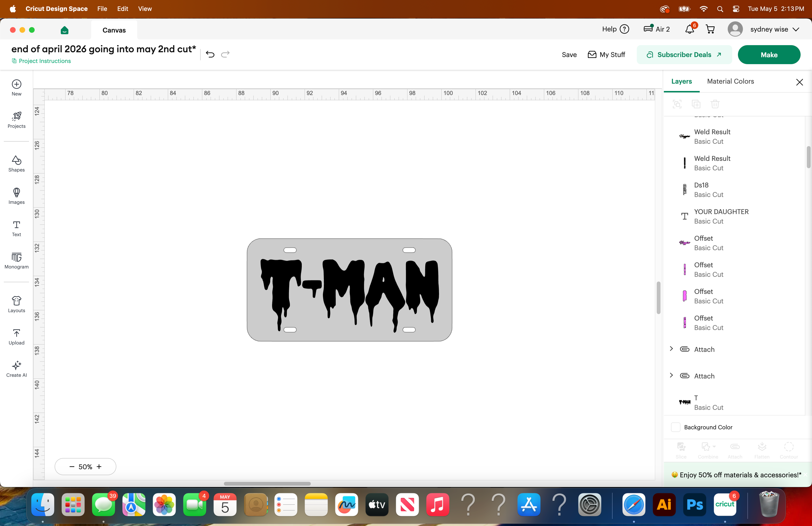
Task: Expand the second Attach group
Action: coord(671,375)
